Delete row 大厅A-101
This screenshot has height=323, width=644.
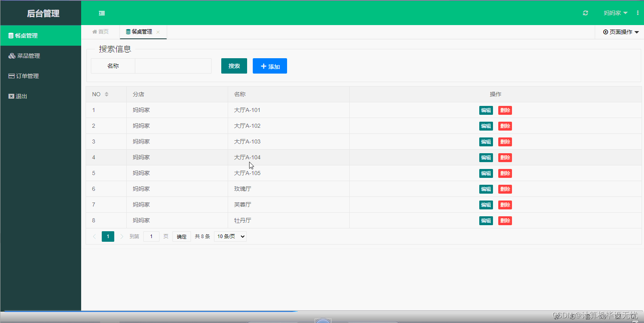click(505, 110)
